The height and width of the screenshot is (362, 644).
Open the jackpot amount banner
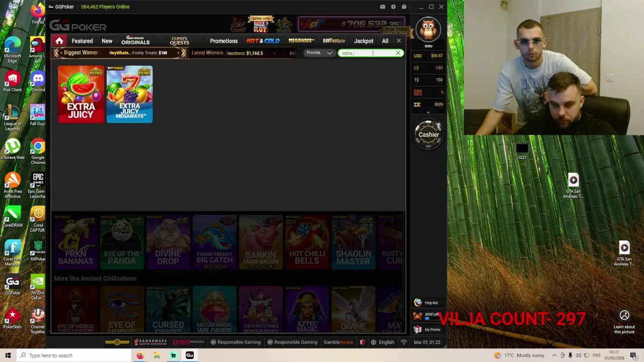pos(351,24)
